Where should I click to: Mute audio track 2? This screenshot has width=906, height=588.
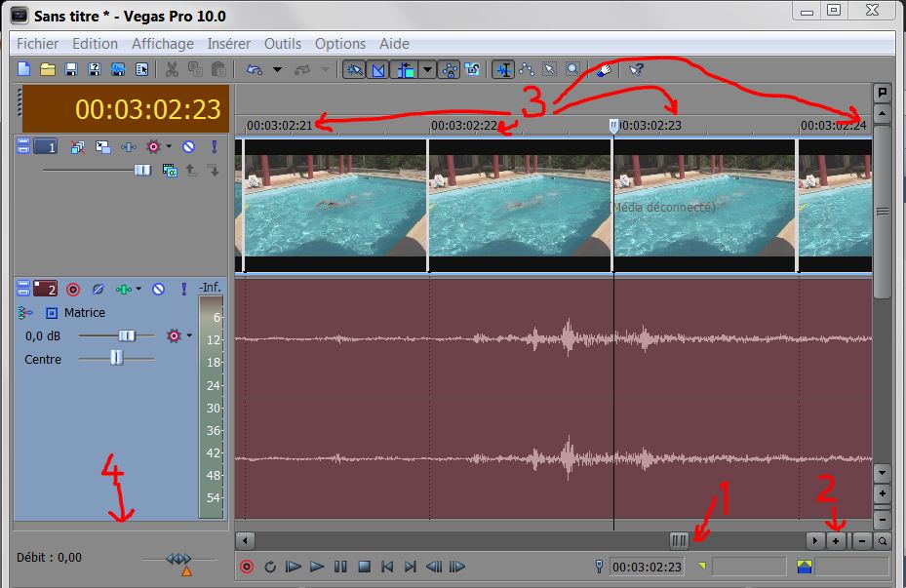[x=158, y=289]
